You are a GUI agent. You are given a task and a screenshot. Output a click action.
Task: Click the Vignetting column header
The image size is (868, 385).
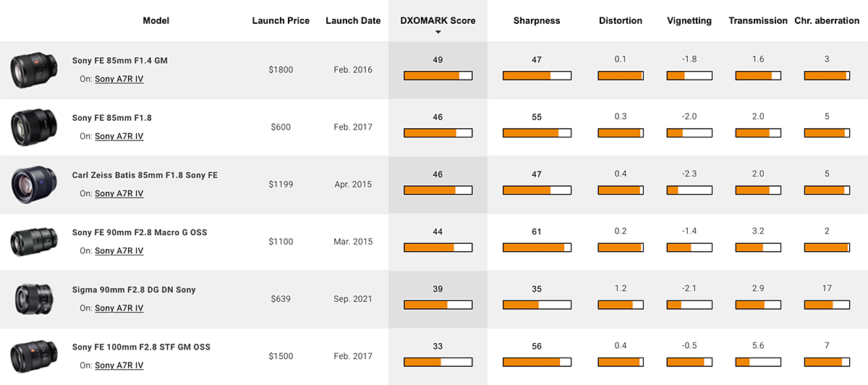tap(689, 21)
